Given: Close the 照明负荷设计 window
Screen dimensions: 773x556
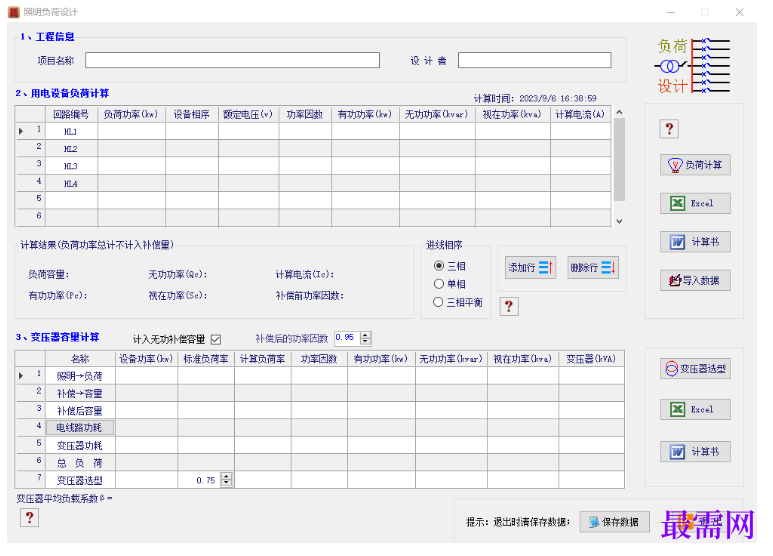Looking at the screenshot, I should 739,12.
